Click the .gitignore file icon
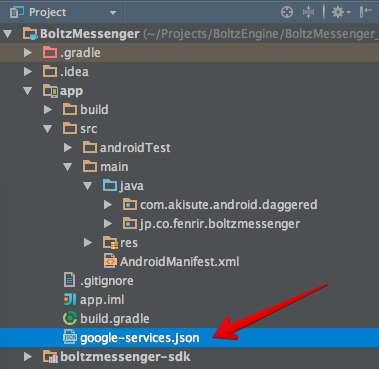 [69, 280]
